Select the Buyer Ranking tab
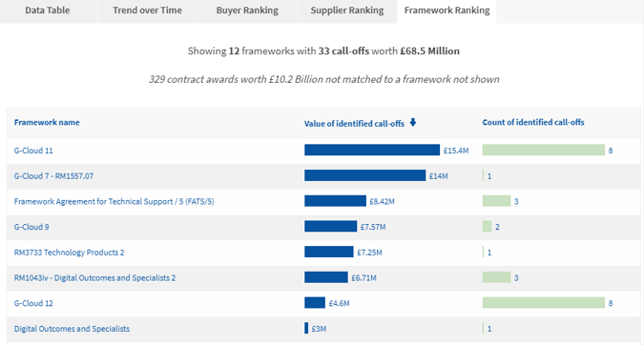Viewport: 644px width, 345px height. tap(247, 10)
